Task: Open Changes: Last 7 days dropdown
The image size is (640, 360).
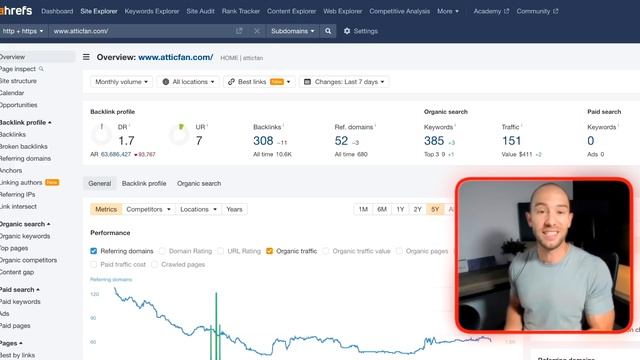Action: [x=344, y=82]
